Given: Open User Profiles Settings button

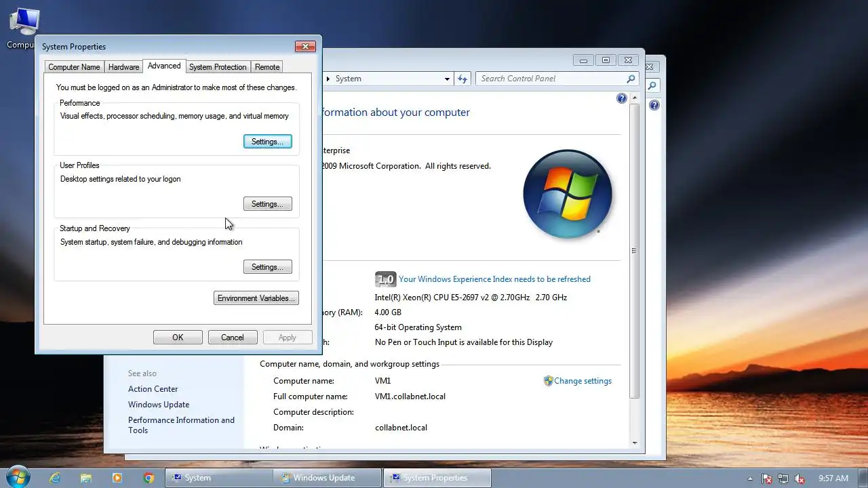Looking at the screenshot, I should (x=267, y=204).
